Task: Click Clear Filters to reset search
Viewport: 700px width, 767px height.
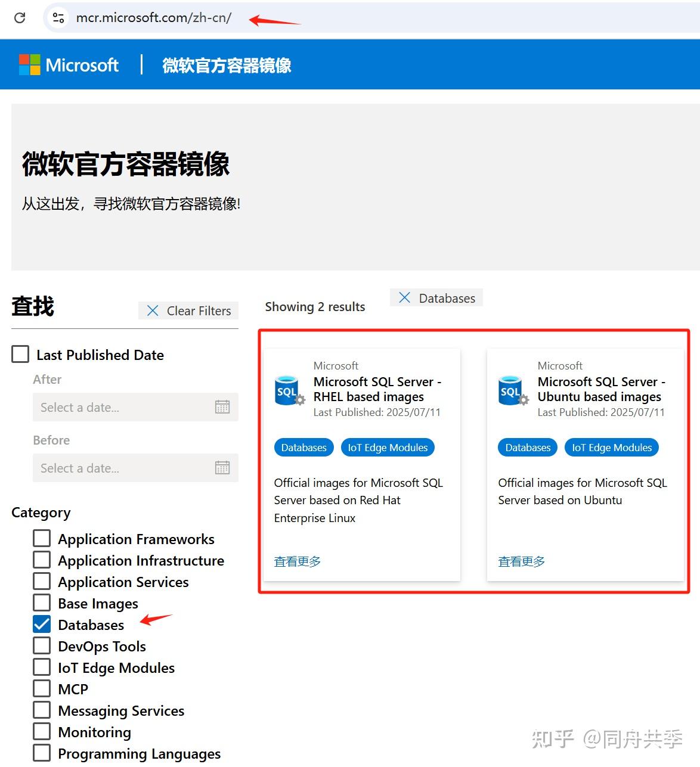Action: click(188, 310)
